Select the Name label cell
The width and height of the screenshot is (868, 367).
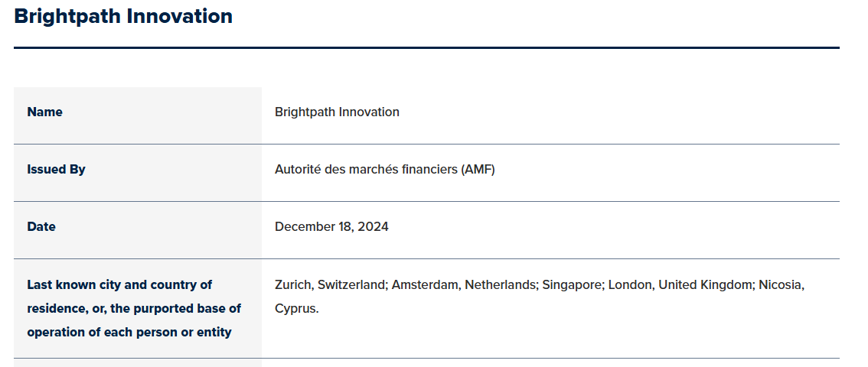[x=138, y=115]
